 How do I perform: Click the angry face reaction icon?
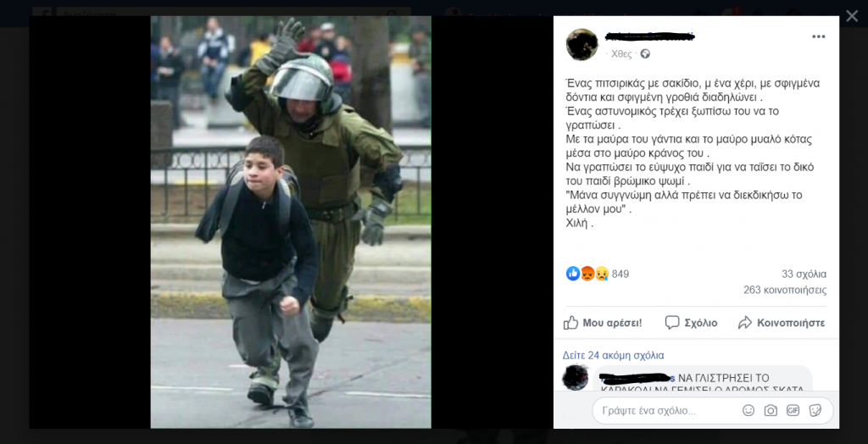[587, 274]
